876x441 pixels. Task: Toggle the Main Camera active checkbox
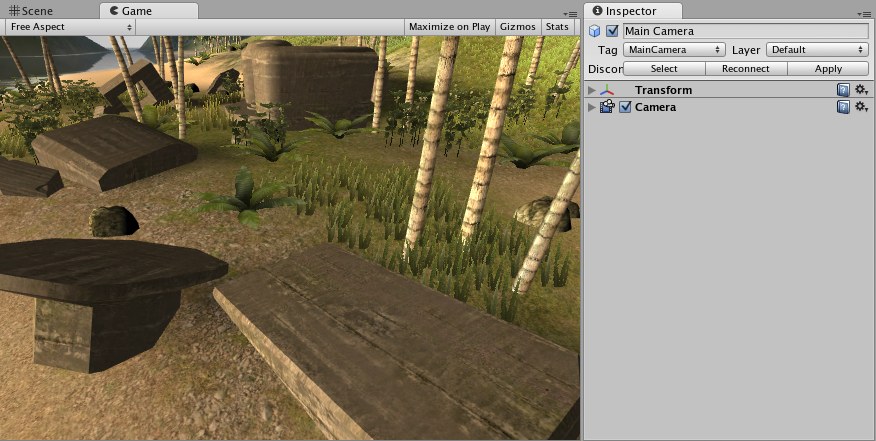tap(612, 31)
